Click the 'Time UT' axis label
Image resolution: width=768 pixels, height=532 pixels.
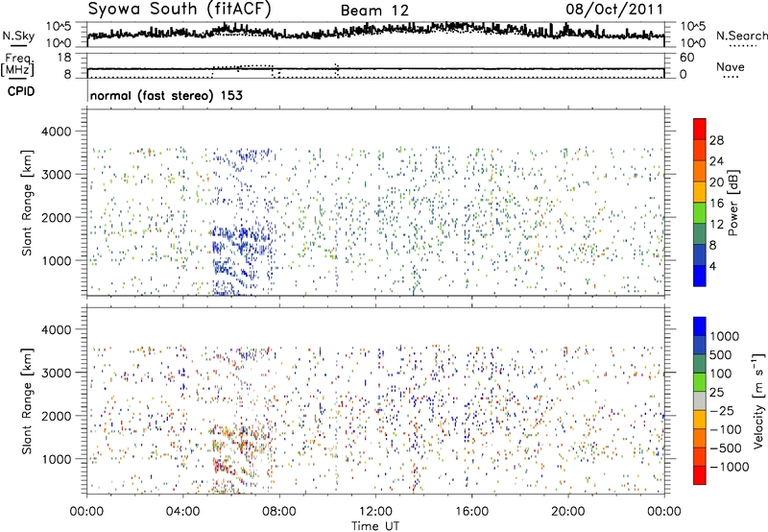[375, 525]
